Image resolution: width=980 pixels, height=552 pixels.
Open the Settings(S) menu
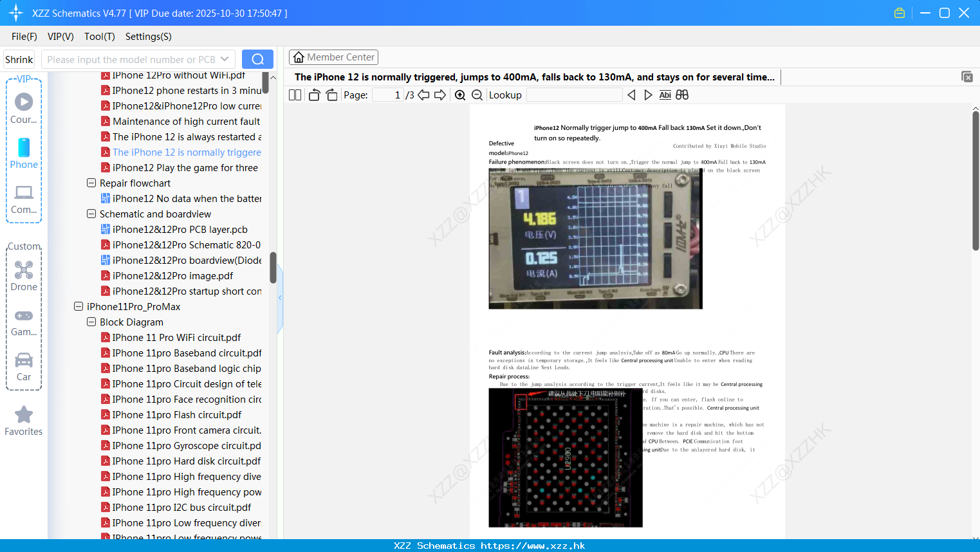click(149, 37)
